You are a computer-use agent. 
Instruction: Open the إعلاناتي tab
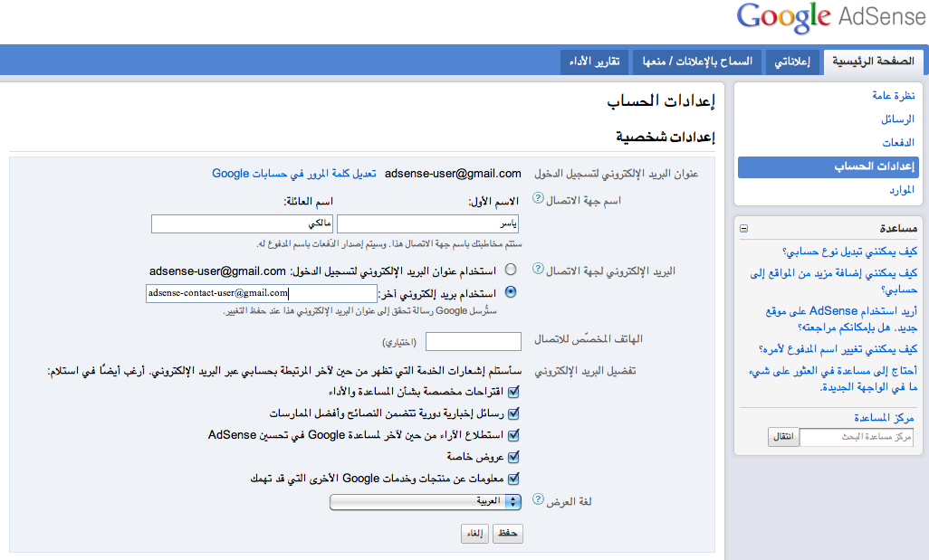point(792,62)
